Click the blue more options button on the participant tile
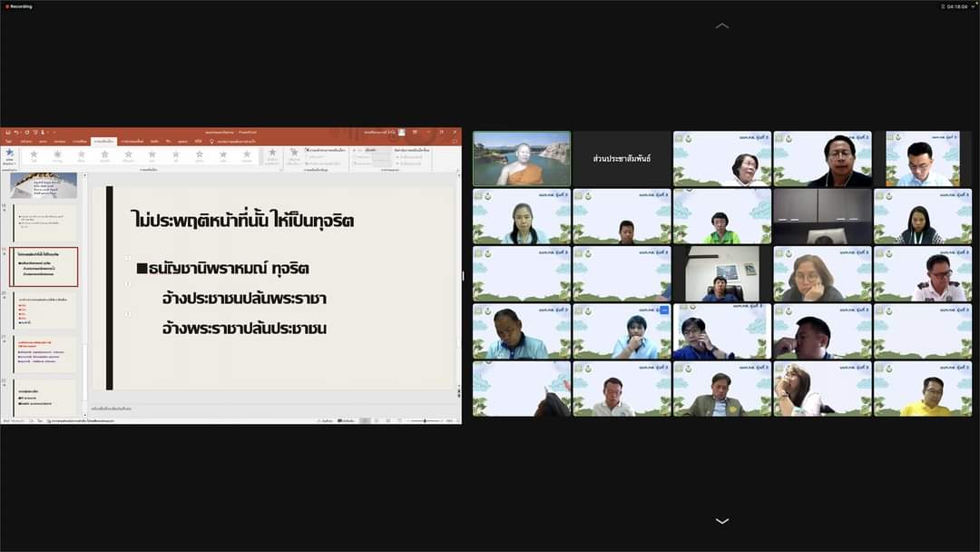Viewport: 980px width, 552px height. [x=664, y=310]
